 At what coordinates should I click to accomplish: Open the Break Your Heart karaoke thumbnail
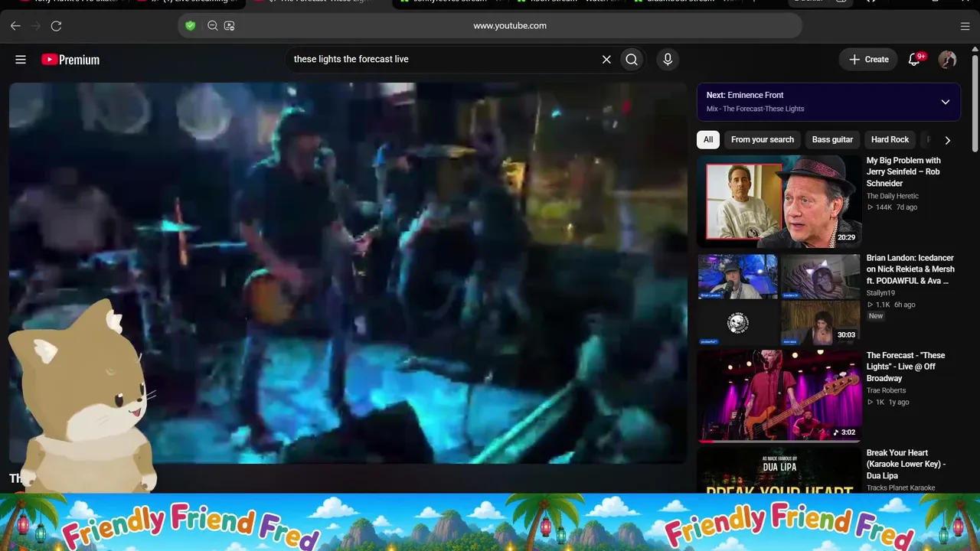779,471
